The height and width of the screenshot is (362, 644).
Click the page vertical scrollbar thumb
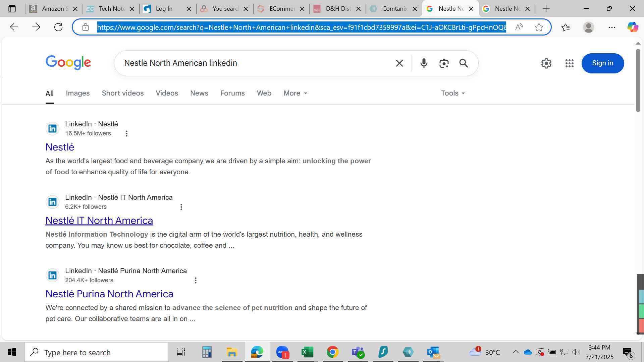coord(638,80)
